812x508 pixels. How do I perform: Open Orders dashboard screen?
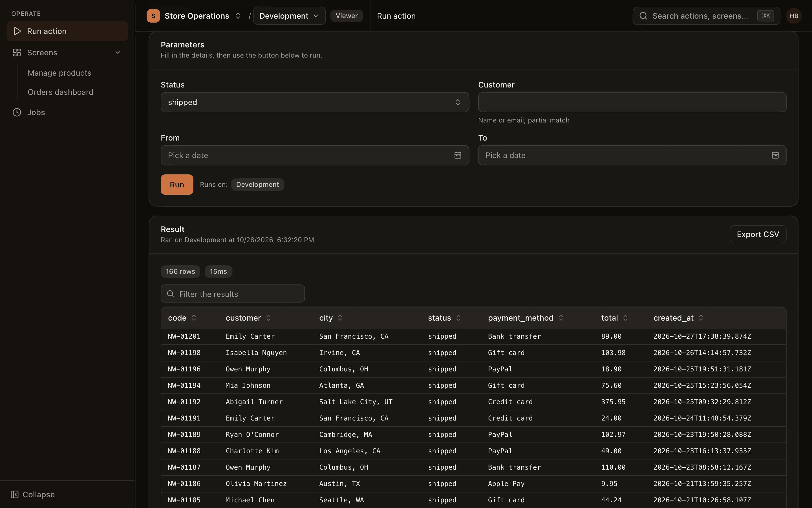coord(60,92)
